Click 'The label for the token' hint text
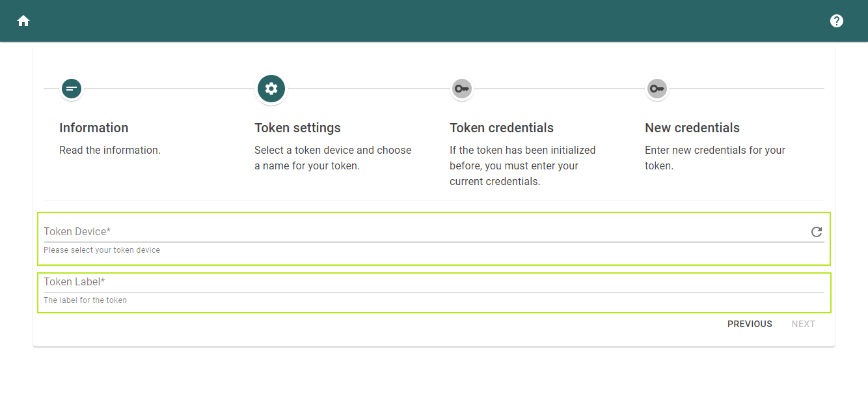The width and height of the screenshot is (868, 400). click(x=85, y=300)
